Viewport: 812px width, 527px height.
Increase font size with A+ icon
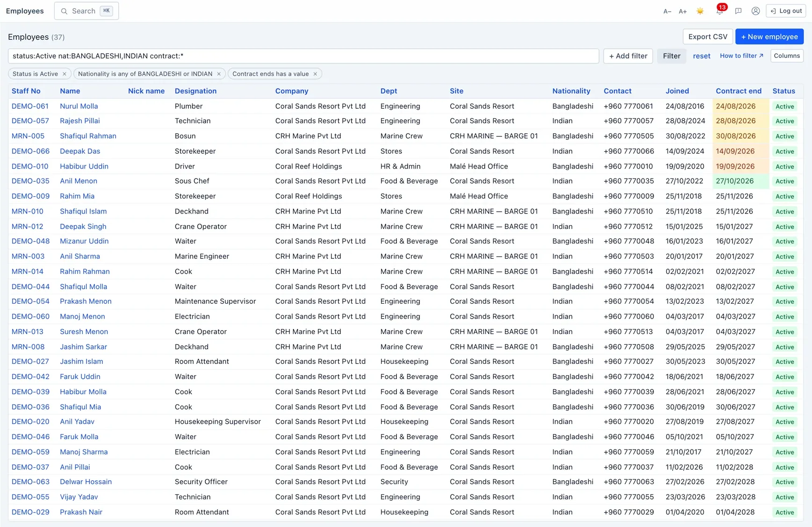[683, 11]
